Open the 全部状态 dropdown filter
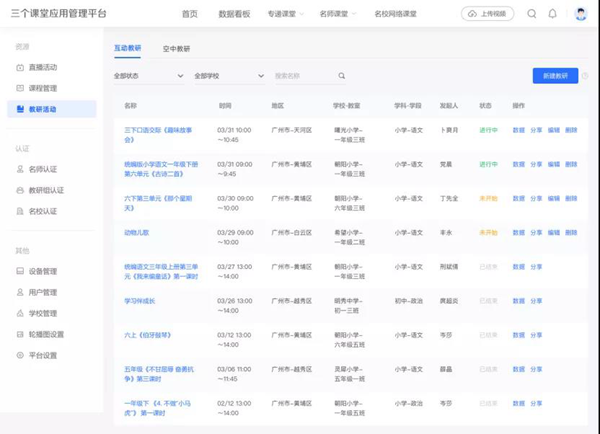 point(148,76)
